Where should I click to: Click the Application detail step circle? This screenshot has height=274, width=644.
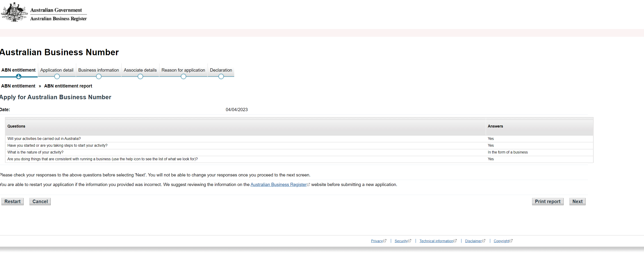coord(57,76)
